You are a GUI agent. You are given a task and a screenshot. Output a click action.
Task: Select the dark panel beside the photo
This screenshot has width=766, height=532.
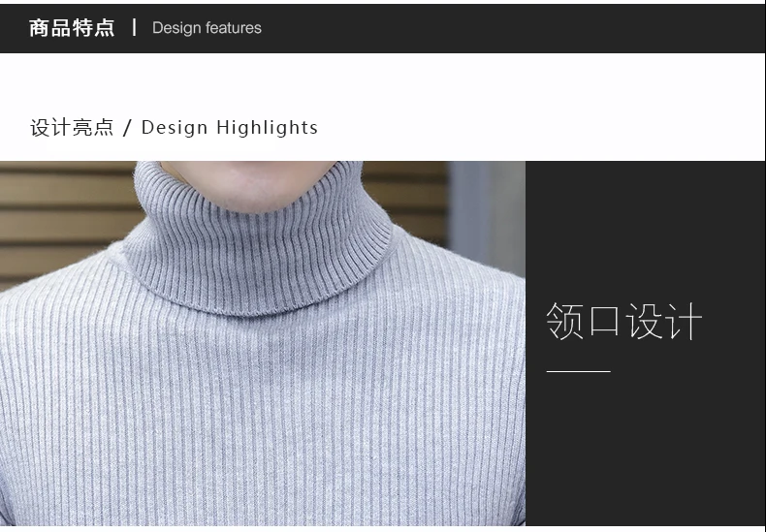646,344
